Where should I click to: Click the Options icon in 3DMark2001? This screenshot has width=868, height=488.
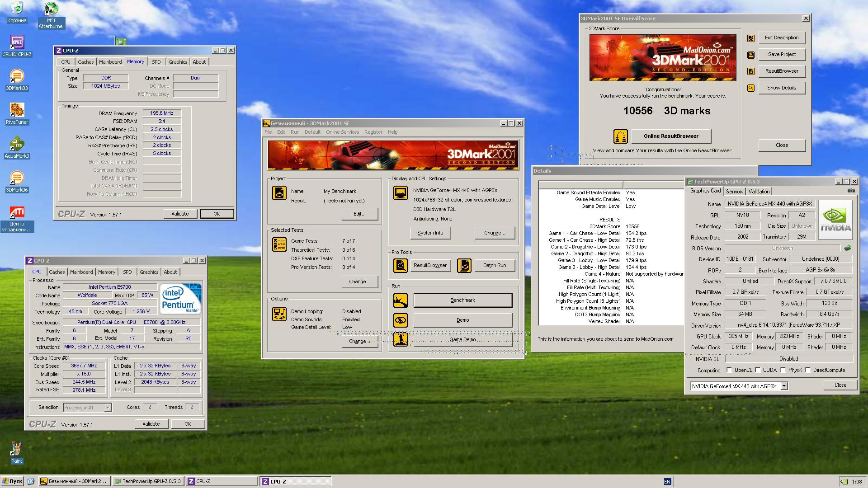279,314
